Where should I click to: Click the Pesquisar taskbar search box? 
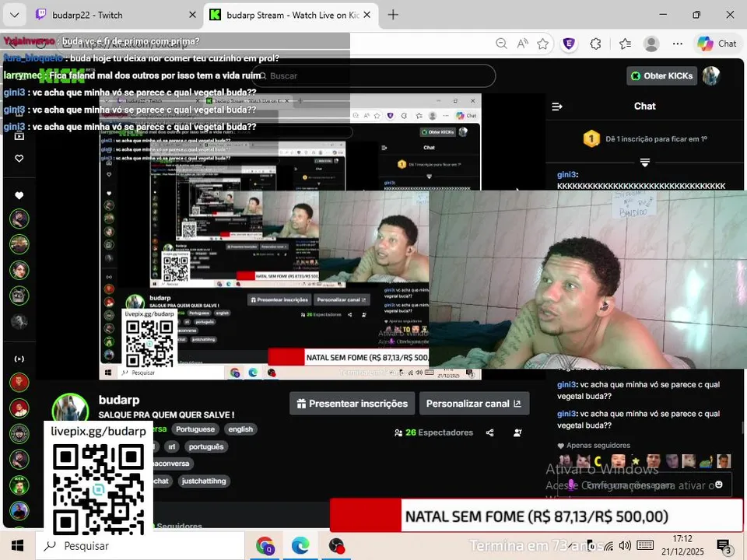[140, 546]
